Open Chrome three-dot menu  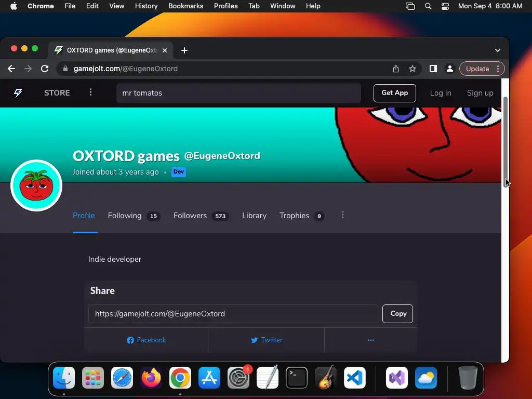(x=498, y=69)
